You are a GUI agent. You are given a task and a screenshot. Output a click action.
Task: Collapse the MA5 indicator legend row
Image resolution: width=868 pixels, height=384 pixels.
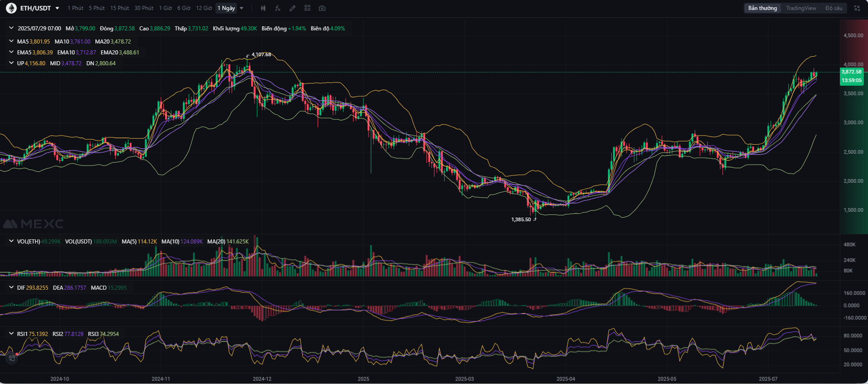tap(11, 41)
